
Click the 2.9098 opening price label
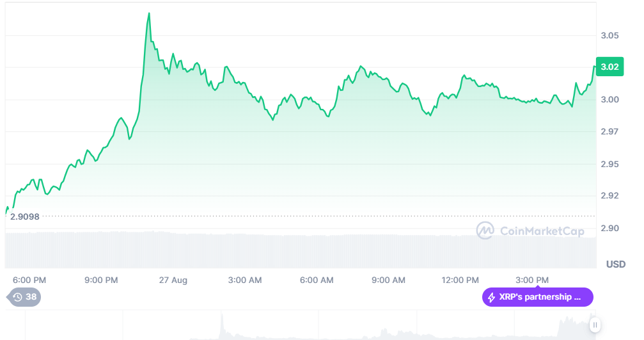pos(25,216)
